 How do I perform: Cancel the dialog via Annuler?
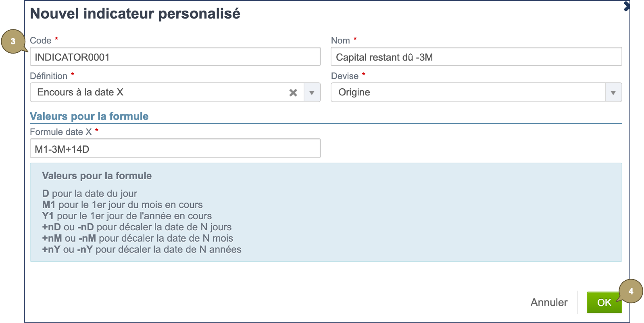[x=549, y=302]
